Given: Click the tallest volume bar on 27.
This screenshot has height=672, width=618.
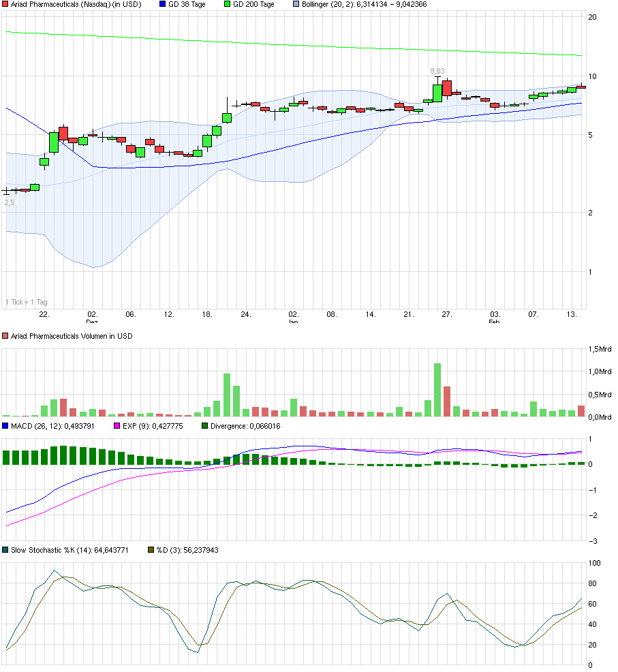Looking at the screenshot, I should pos(436,388).
